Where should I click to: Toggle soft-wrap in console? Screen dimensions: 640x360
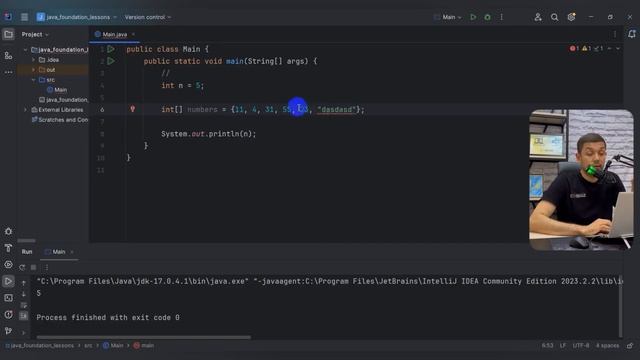pos(24,305)
